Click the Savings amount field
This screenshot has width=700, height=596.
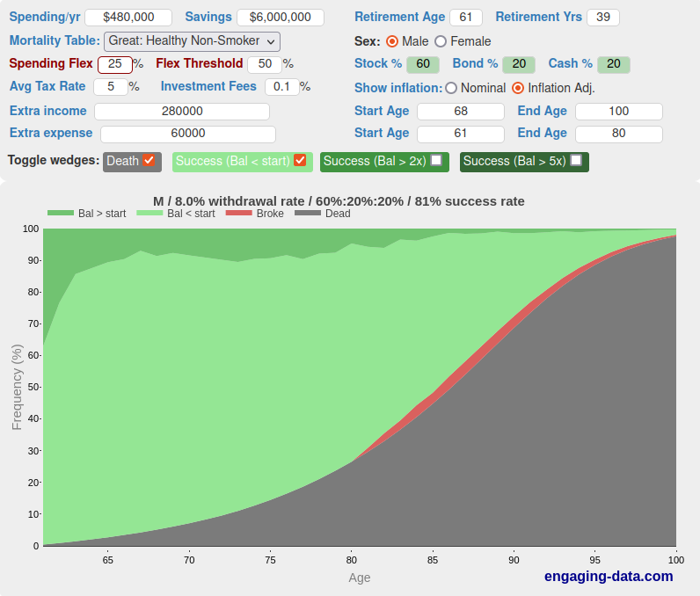(280, 18)
